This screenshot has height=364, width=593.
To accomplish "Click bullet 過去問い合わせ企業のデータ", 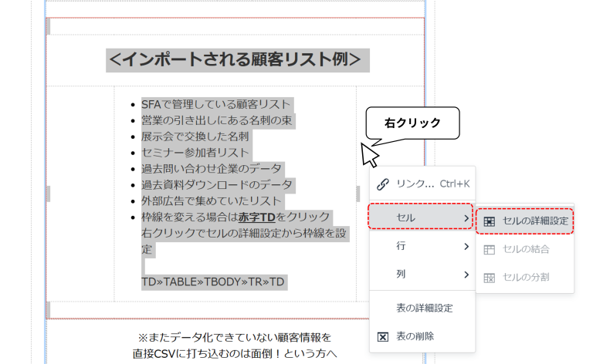I will [x=212, y=168].
